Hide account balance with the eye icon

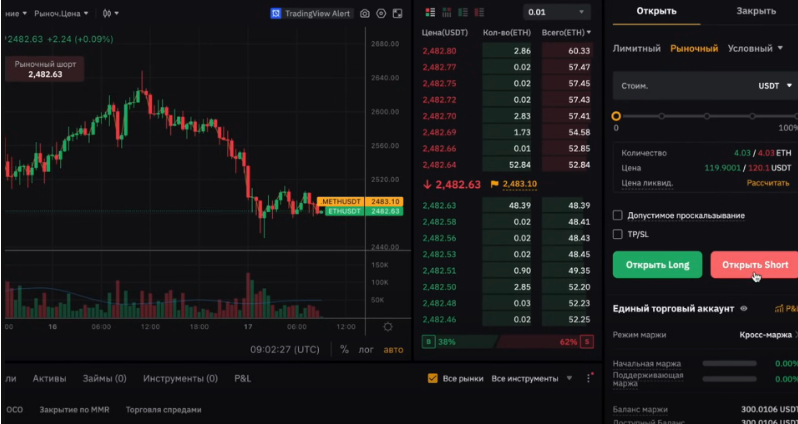(x=744, y=308)
